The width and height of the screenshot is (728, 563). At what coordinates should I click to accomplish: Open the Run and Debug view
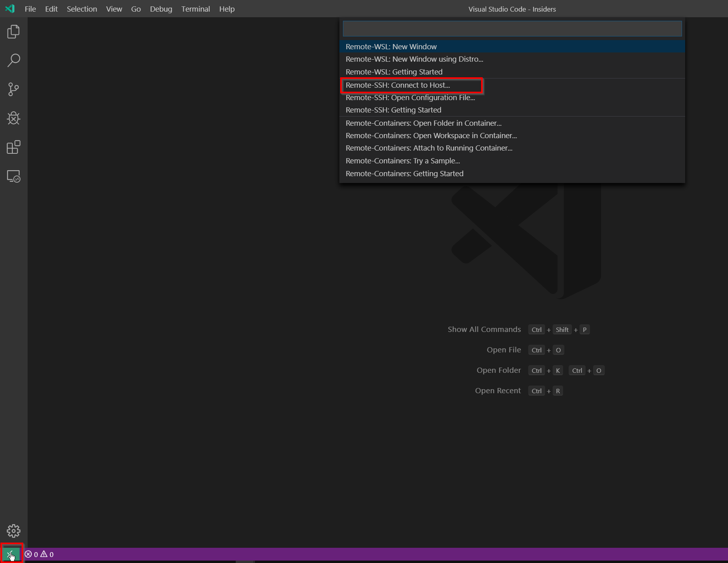click(13, 118)
